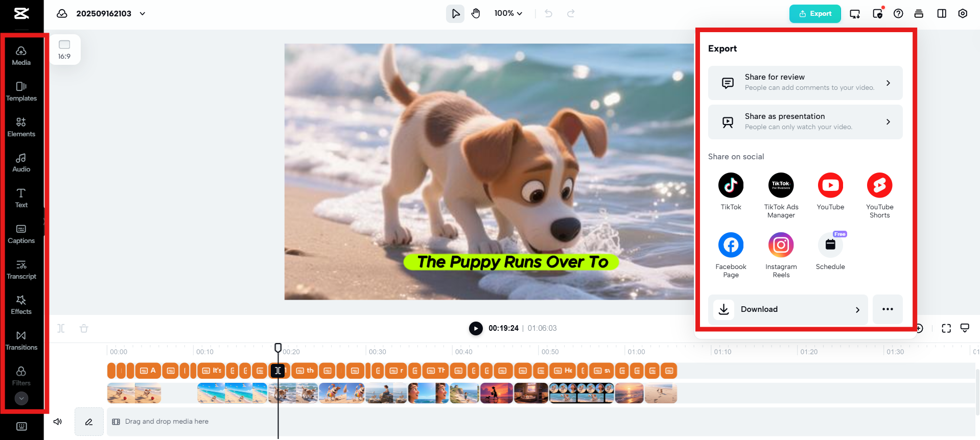Open the Captions panel

21,234
